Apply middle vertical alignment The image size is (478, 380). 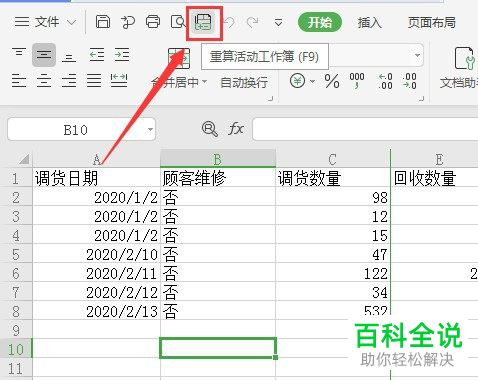(x=44, y=55)
